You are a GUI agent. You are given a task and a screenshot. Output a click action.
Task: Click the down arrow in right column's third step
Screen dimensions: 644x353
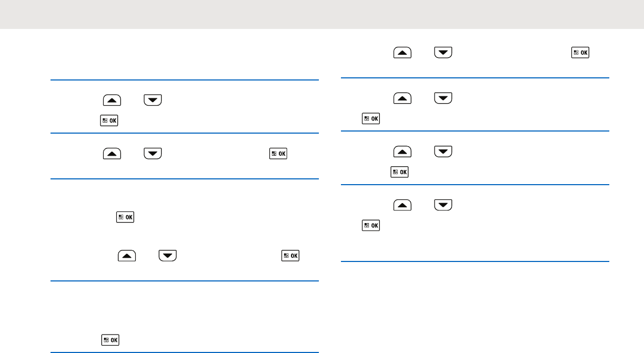pos(443,152)
